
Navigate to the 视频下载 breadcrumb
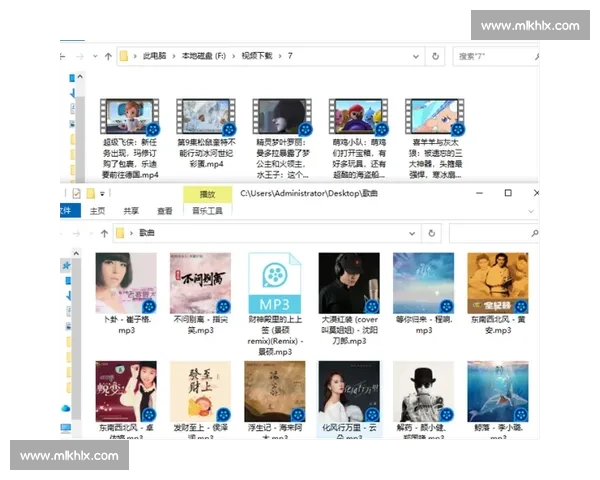point(257,56)
